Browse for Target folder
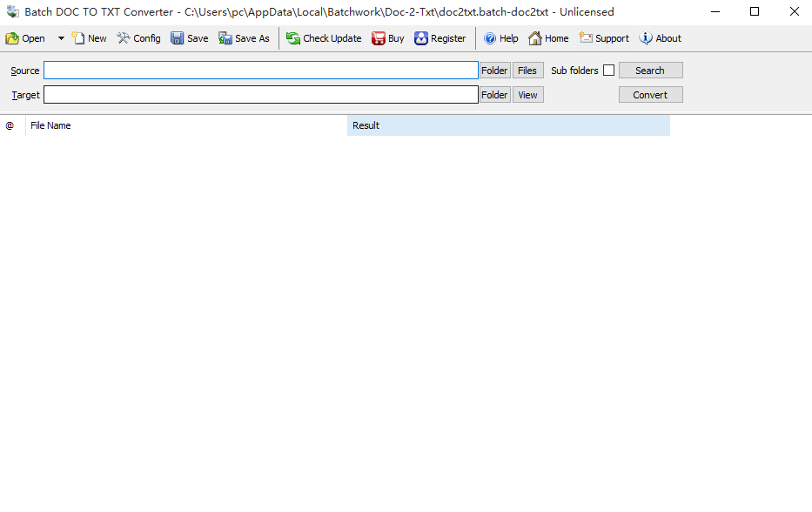Image resolution: width=812 pixels, height=512 pixels. (x=494, y=95)
